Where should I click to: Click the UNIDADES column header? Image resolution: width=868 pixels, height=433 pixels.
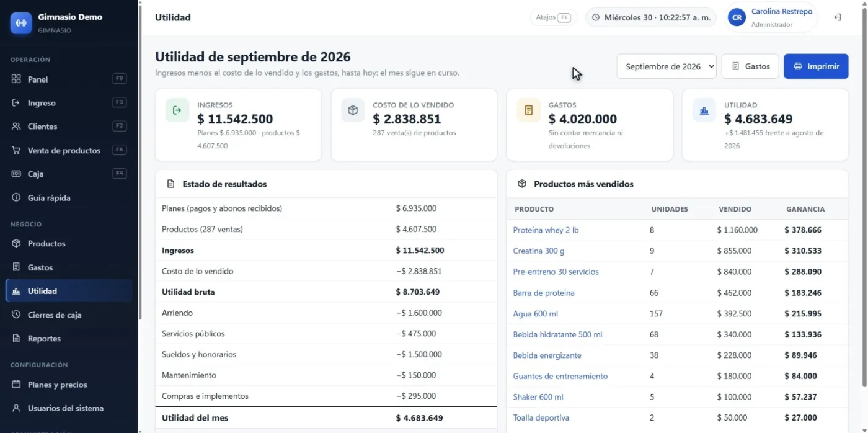tap(670, 209)
